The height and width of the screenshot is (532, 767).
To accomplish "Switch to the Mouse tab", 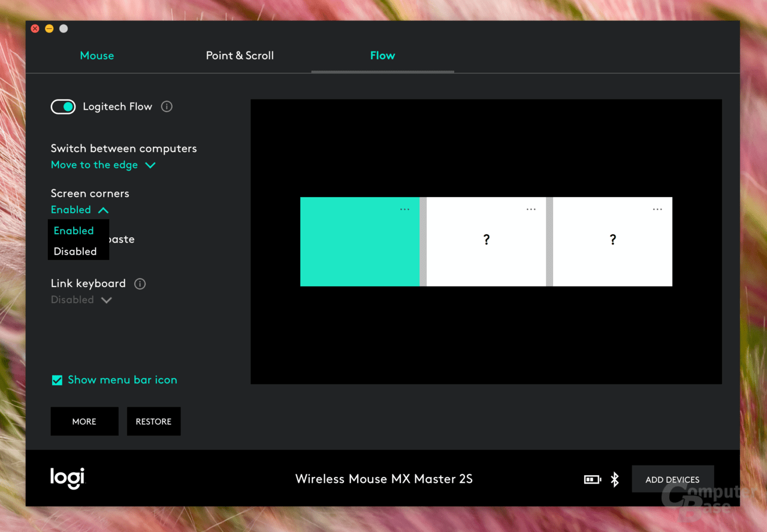I will (97, 56).
